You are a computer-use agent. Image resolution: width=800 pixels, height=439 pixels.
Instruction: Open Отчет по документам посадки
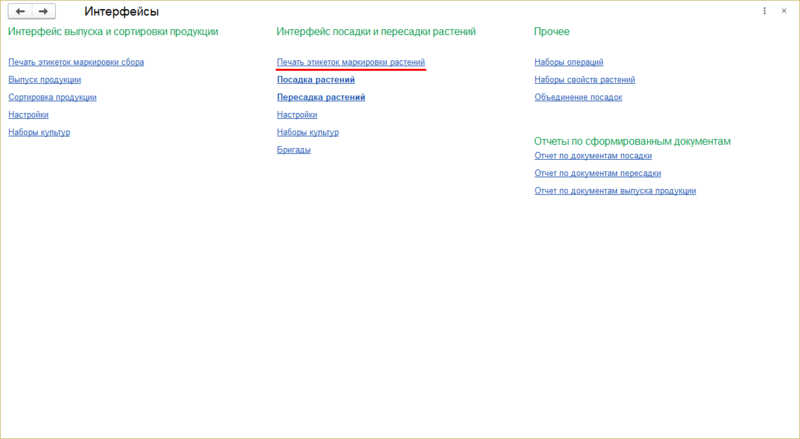click(x=593, y=156)
